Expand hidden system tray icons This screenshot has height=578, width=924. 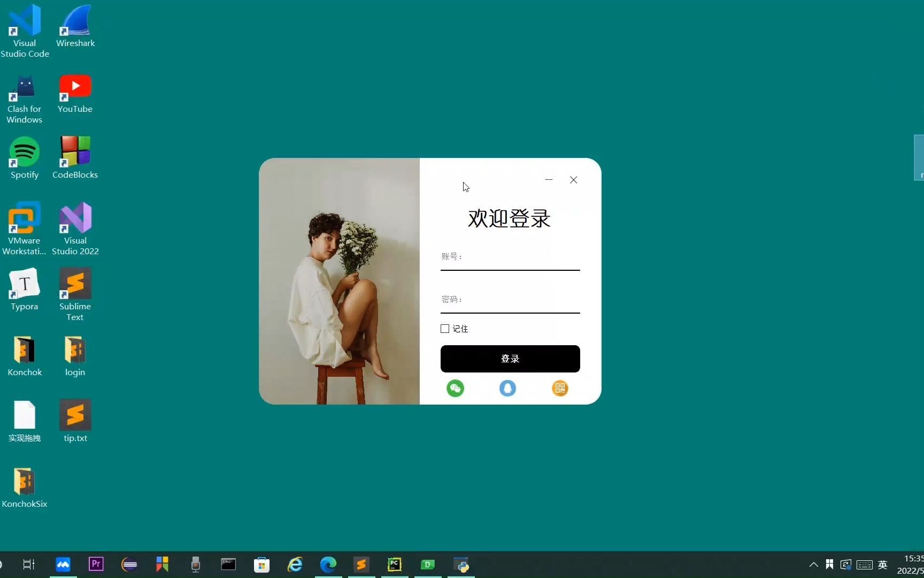point(812,565)
